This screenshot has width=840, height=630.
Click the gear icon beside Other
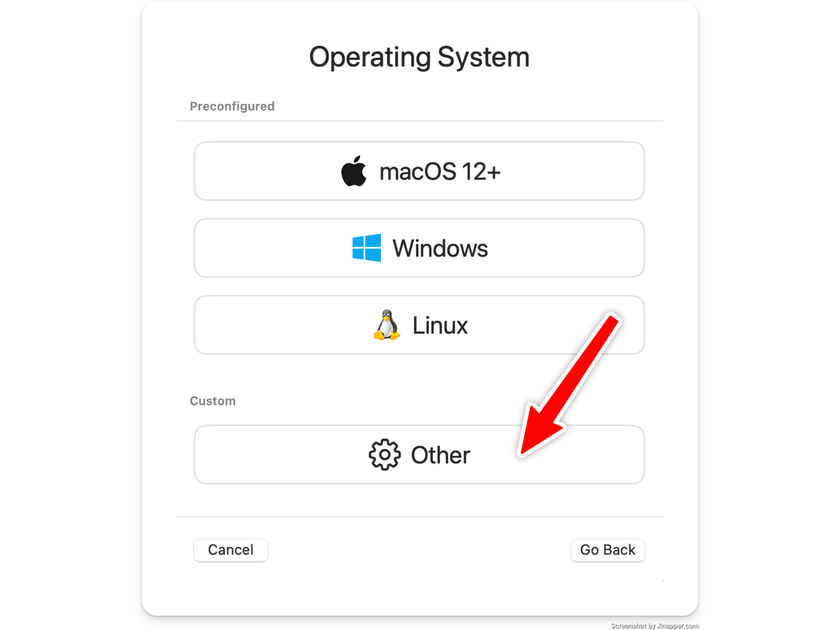coord(384,455)
